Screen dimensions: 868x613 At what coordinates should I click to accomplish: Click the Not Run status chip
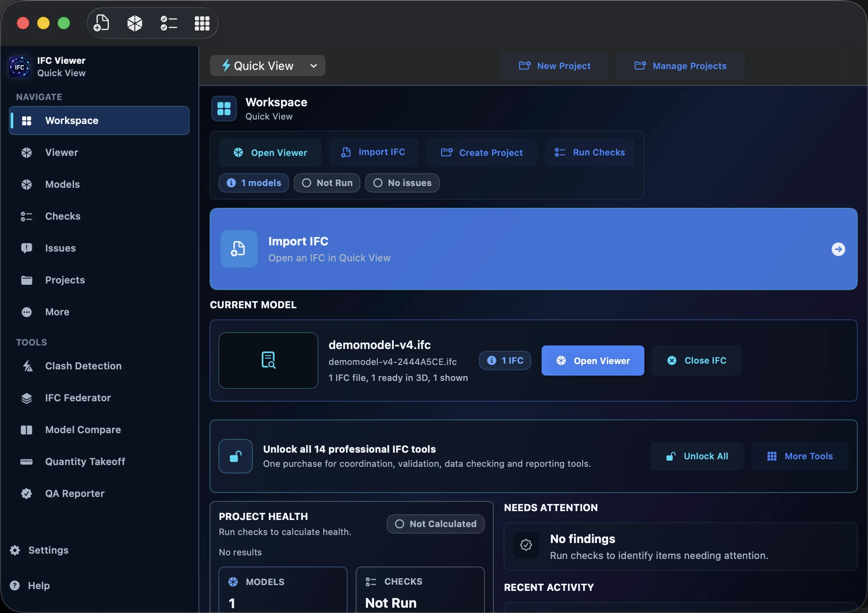coord(327,183)
